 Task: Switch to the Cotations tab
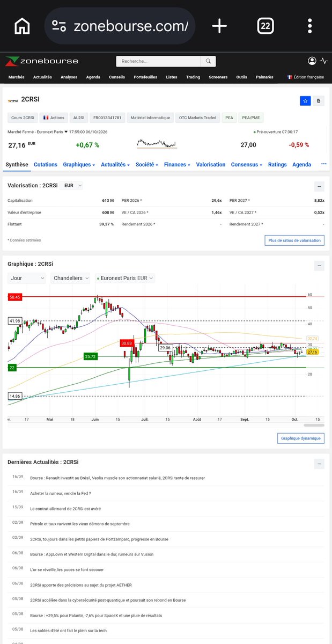(46, 165)
